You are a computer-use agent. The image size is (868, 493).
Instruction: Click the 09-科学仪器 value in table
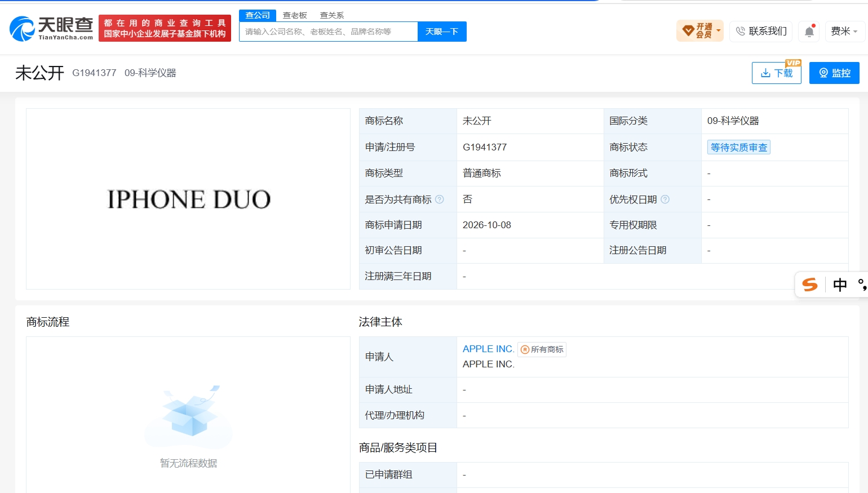point(733,121)
